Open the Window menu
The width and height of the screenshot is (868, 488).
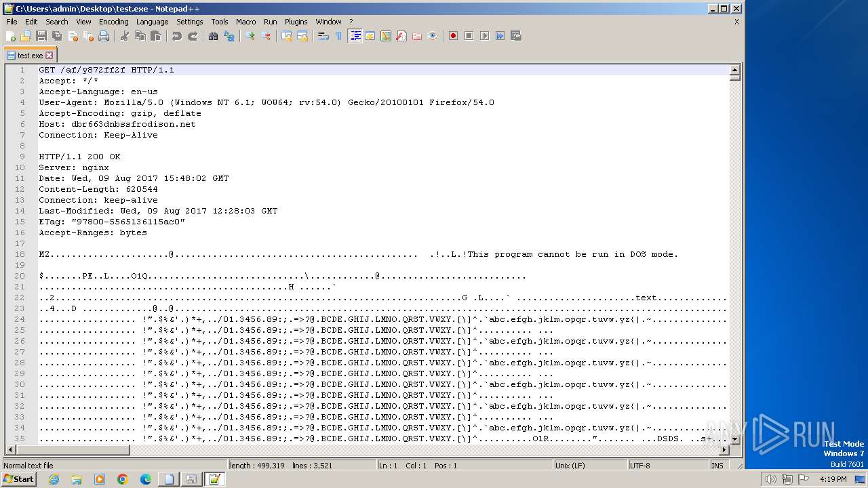coord(328,22)
